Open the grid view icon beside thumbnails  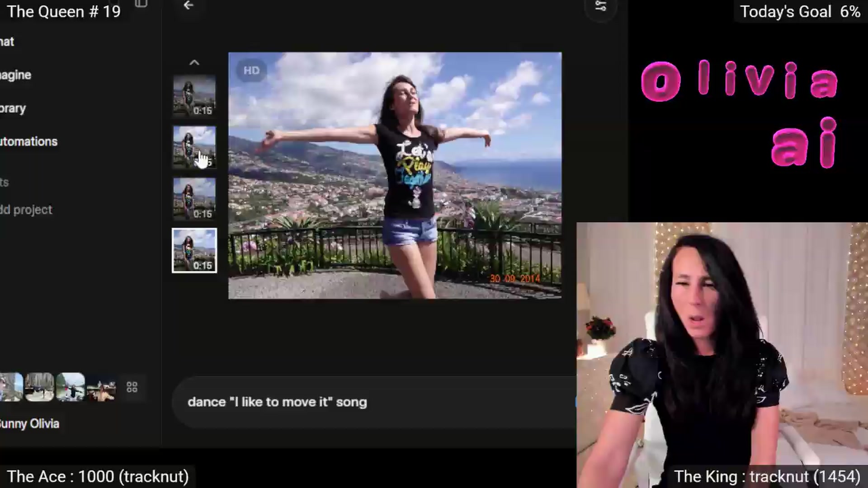tap(132, 387)
